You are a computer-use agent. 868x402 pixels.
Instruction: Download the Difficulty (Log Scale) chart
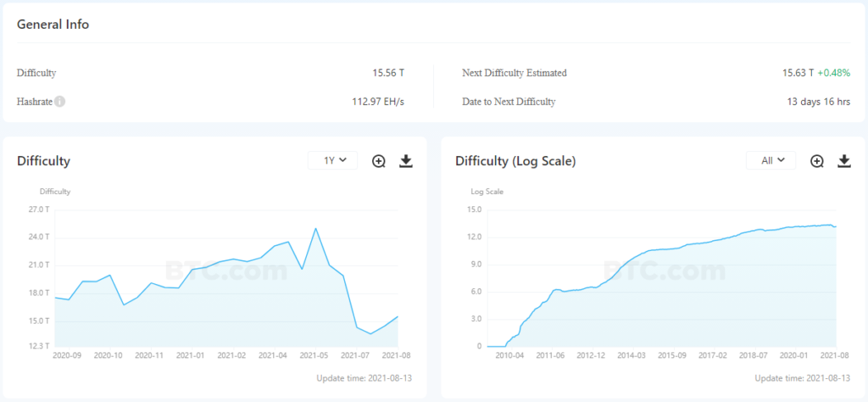844,161
